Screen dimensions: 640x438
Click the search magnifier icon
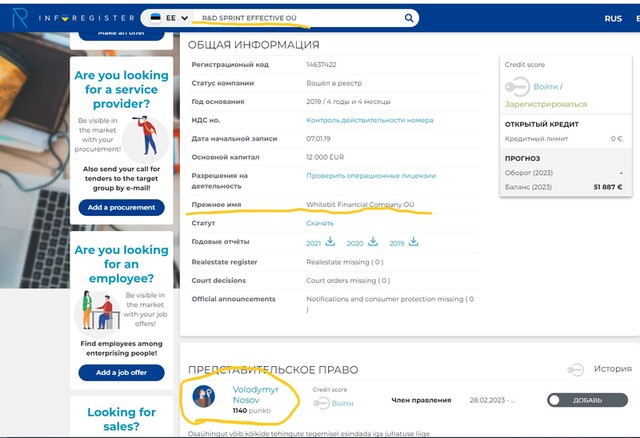point(409,18)
